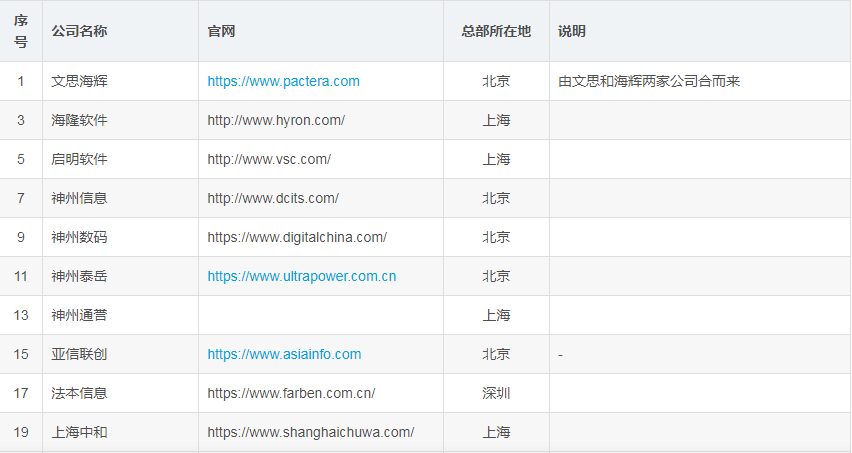The height and width of the screenshot is (453, 852).
Task: Select the 神州通普 company name cell
Action: [x=121, y=316]
